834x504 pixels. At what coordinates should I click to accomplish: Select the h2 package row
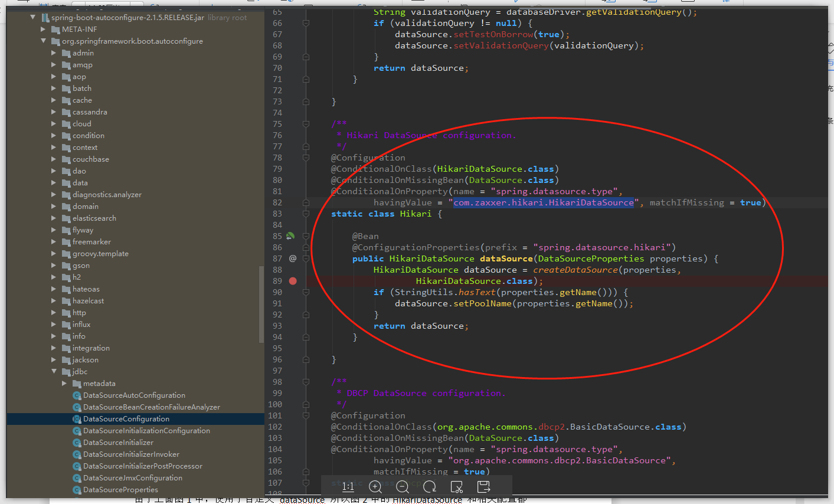136,277
